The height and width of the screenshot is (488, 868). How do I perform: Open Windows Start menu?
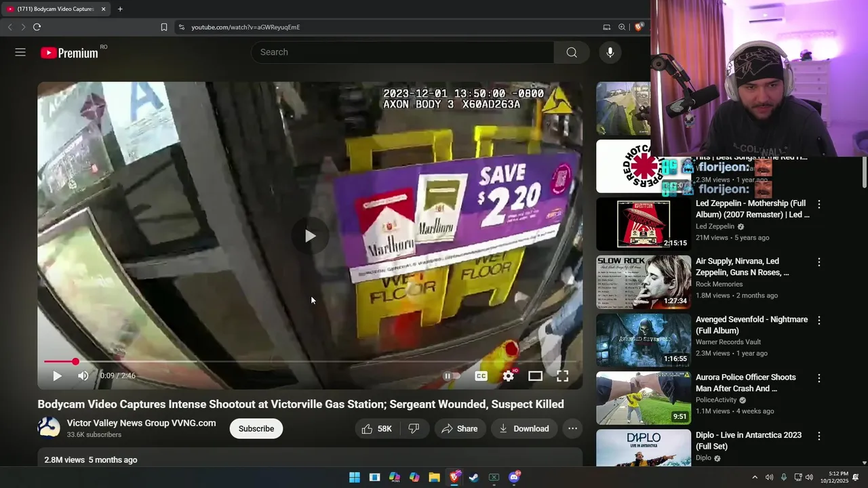tap(355, 477)
